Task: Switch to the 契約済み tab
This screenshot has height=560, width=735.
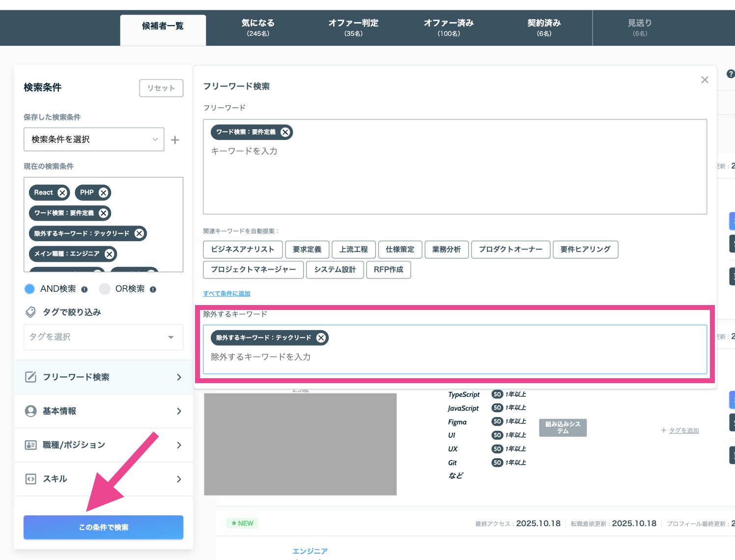Action: [x=544, y=28]
